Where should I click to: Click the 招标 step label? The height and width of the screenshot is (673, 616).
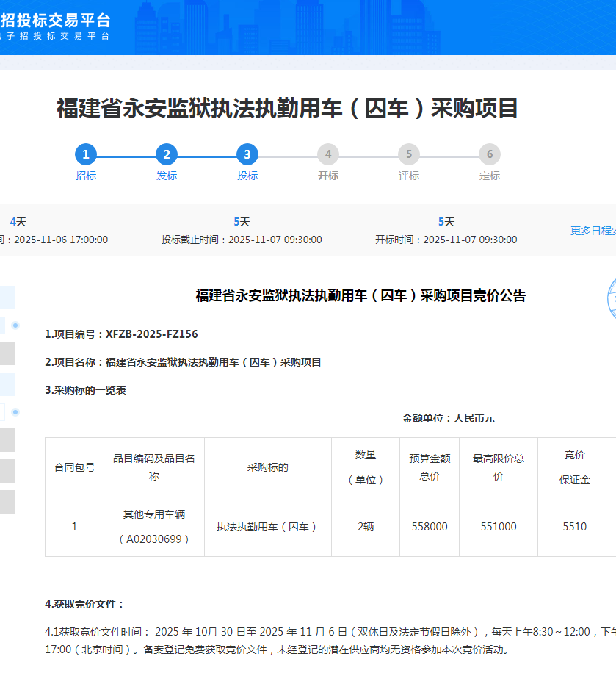tap(86, 176)
